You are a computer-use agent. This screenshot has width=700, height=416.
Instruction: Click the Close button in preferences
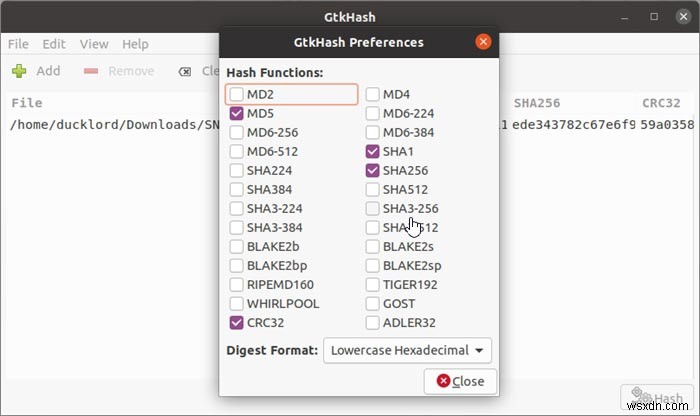(x=460, y=381)
